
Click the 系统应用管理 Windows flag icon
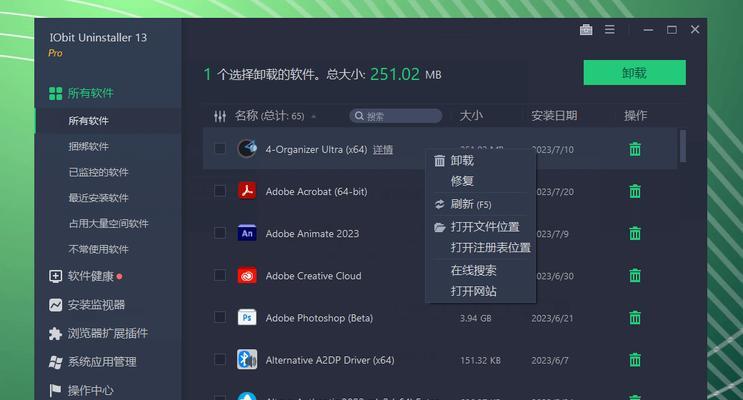click(55, 362)
